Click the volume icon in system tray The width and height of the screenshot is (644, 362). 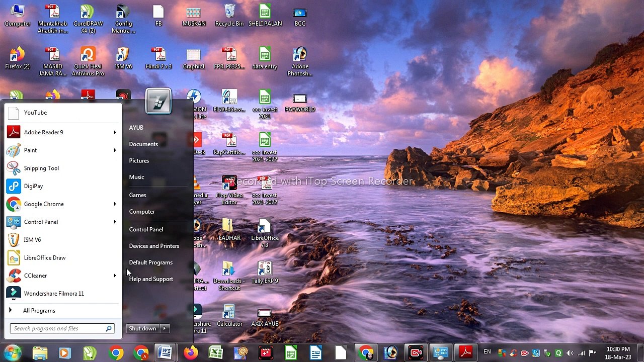(x=570, y=353)
